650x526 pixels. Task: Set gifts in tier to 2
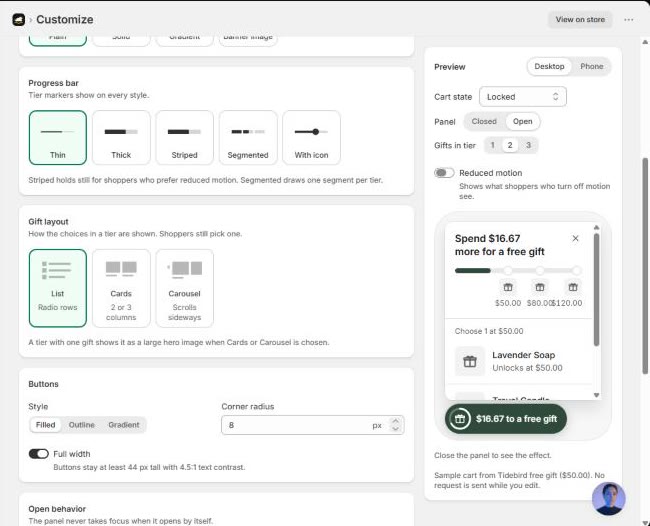(510, 145)
